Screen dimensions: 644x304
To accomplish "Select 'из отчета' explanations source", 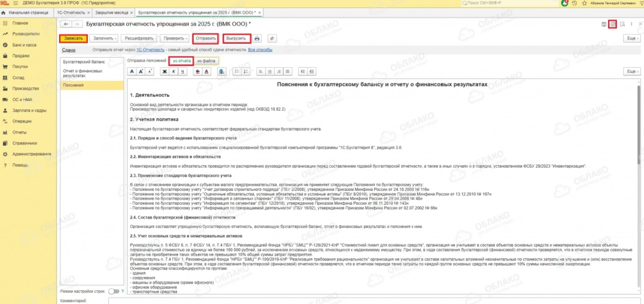I will [182, 61].
